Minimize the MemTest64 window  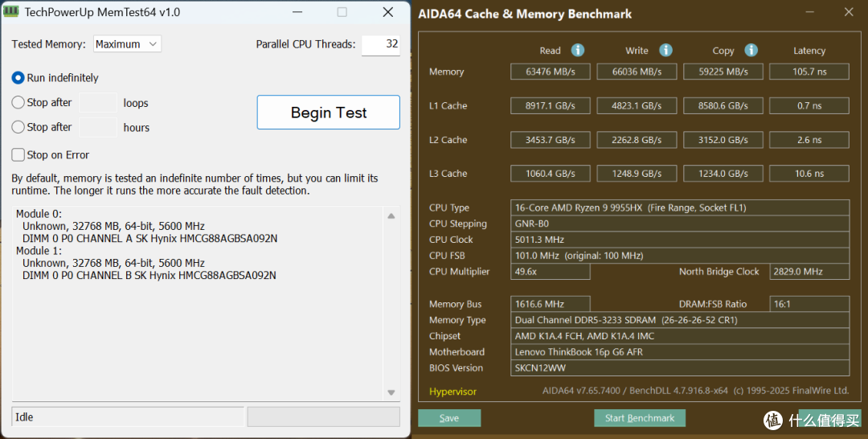[297, 11]
